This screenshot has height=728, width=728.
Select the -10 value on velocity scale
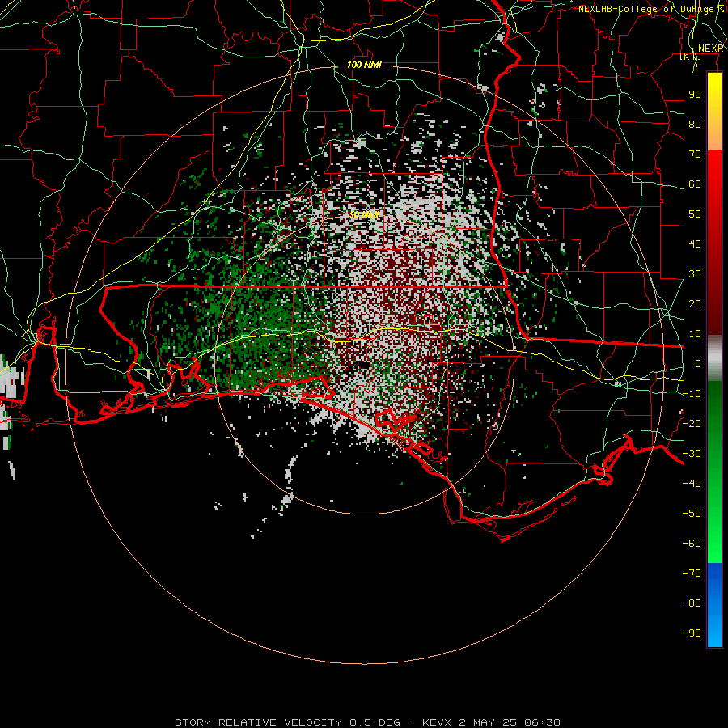[692, 394]
